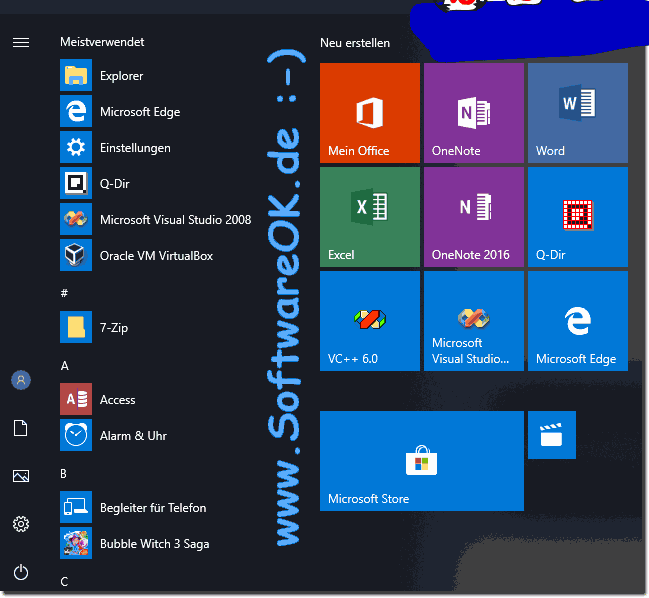Viewport: 649px width, 598px height.
Task: Open the Pictures icon in the left rail
Action: [21, 476]
